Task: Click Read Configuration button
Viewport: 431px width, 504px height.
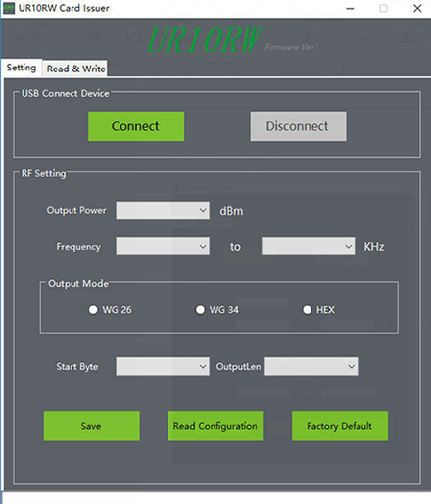Action: click(215, 426)
